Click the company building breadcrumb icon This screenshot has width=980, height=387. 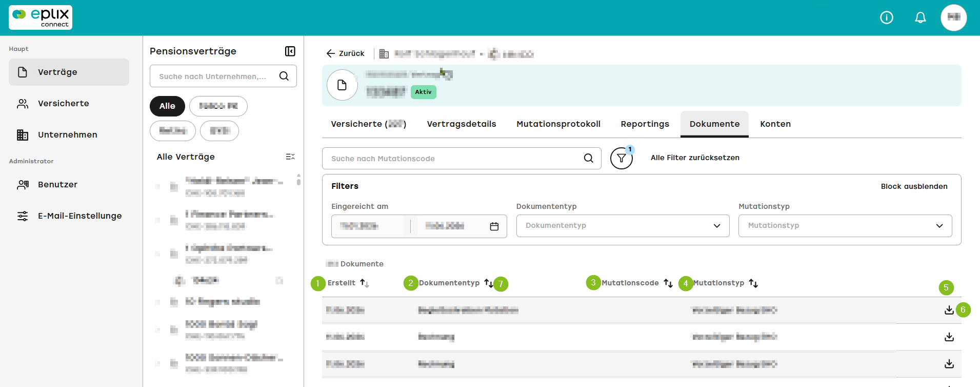[x=384, y=53]
